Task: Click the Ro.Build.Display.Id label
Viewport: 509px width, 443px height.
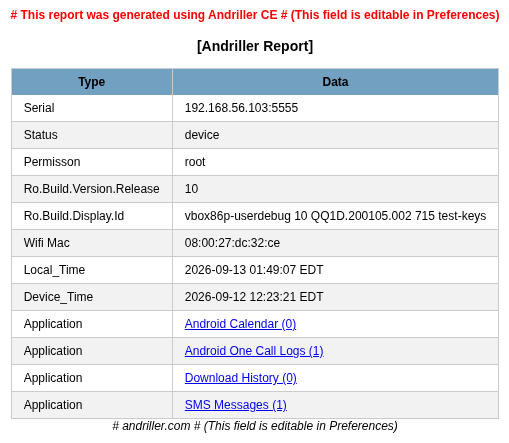Action: [x=74, y=216]
